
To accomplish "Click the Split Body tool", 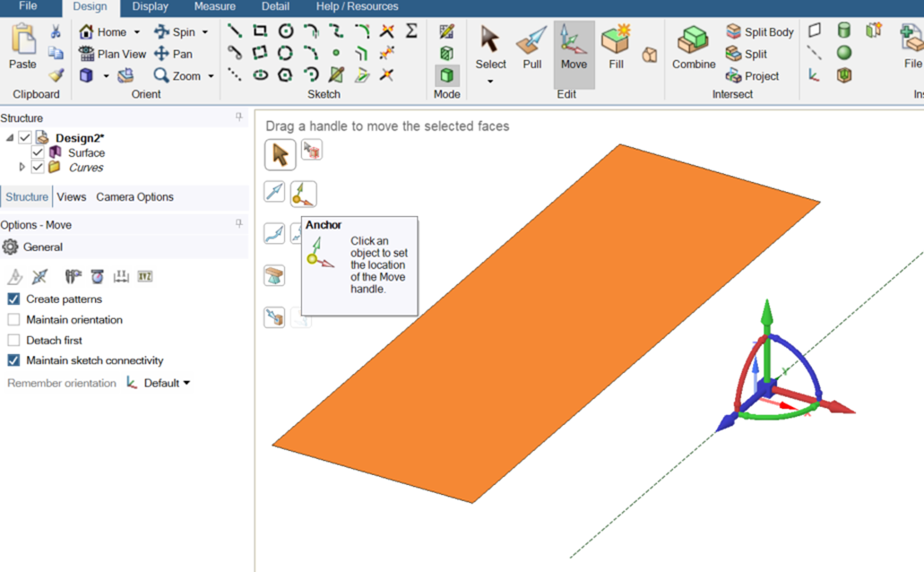I will click(760, 32).
